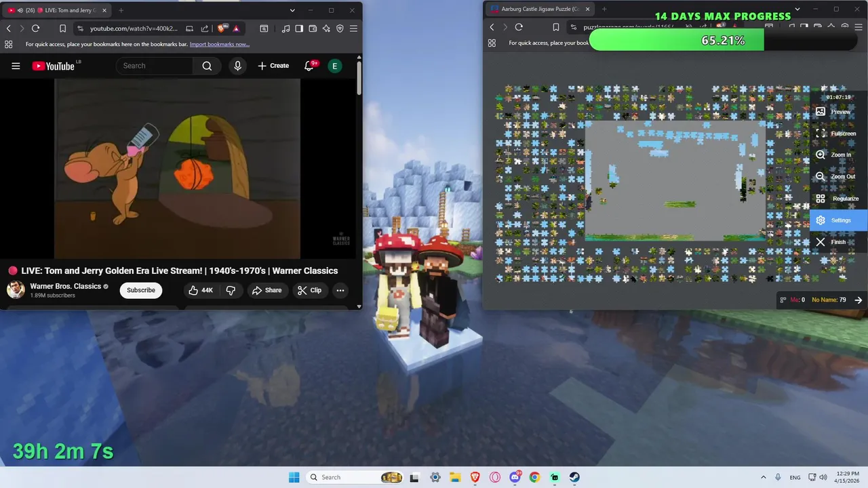Screen dimensions: 868x488
Task: Open Brave Rewards triangle icon
Action: click(236, 28)
